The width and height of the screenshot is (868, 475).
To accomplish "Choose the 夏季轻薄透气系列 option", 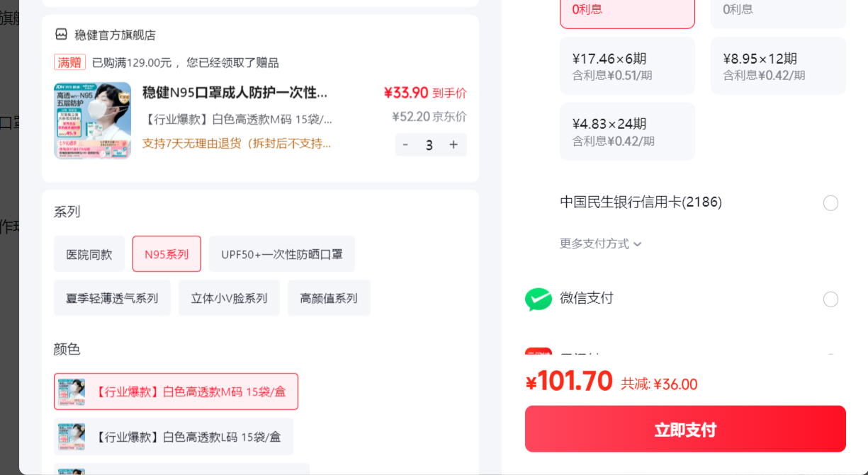I will click(x=112, y=298).
